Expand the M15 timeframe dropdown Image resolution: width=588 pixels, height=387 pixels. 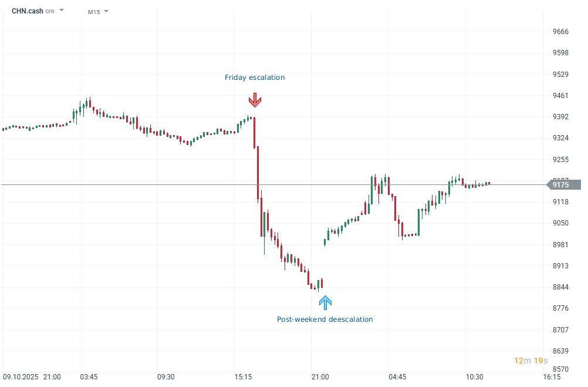pos(106,11)
